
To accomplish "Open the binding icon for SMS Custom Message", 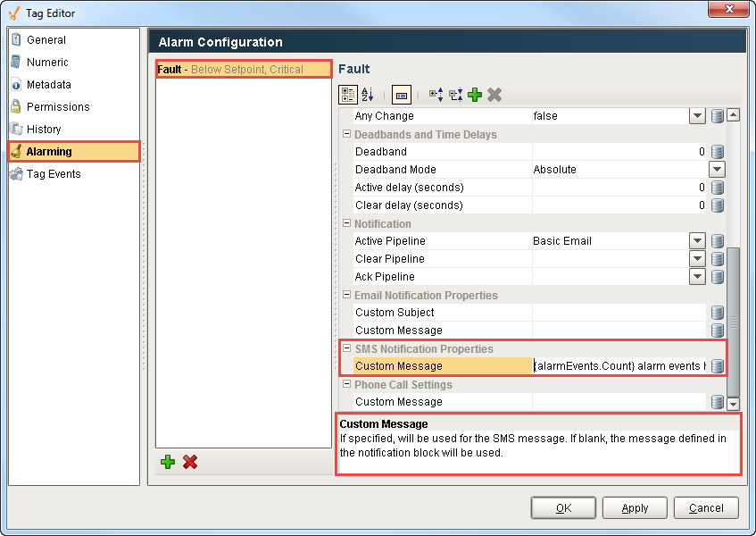I will (718, 366).
